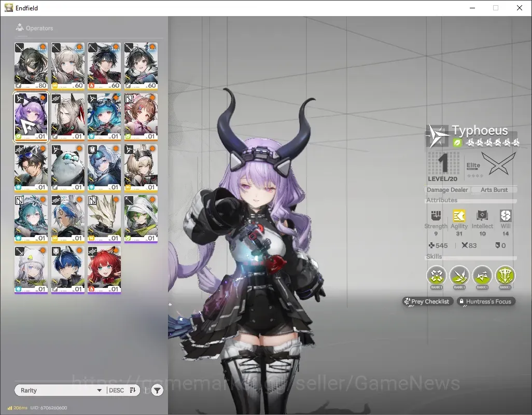Open the Prey Checklist button
This screenshot has height=415, width=532.
(428, 301)
